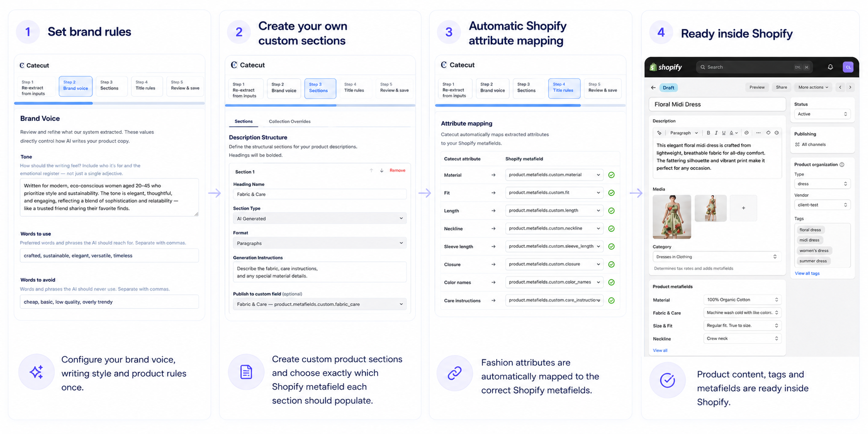The image size is (868, 434).
Task: Toggle italic in the description editor
Action: tap(716, 133)
